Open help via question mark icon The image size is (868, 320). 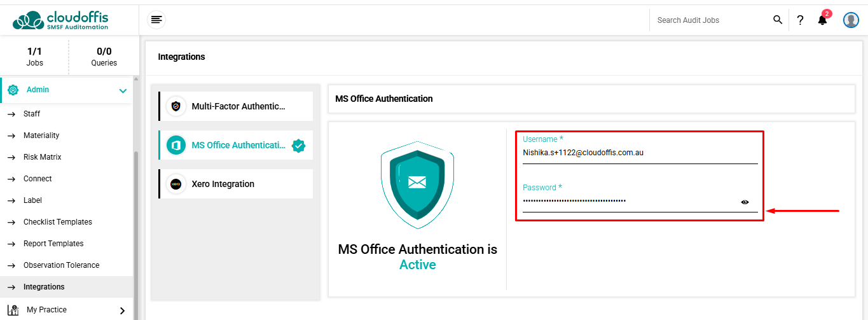click(800, 20)
